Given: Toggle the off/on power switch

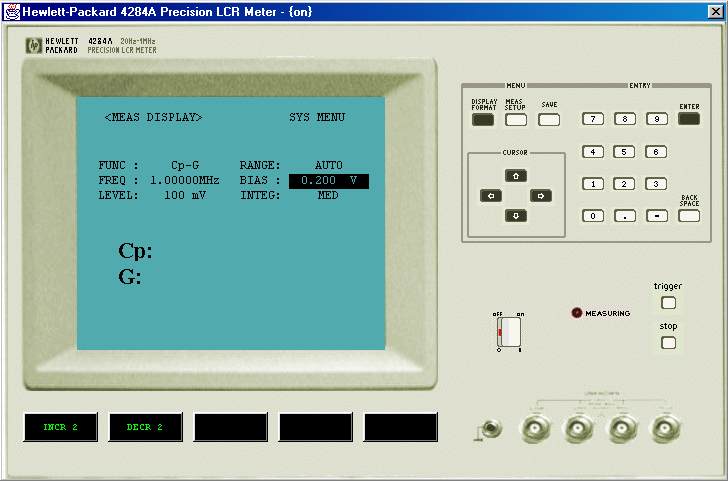Looking at the screenshot, I should [x=509, y=332].
